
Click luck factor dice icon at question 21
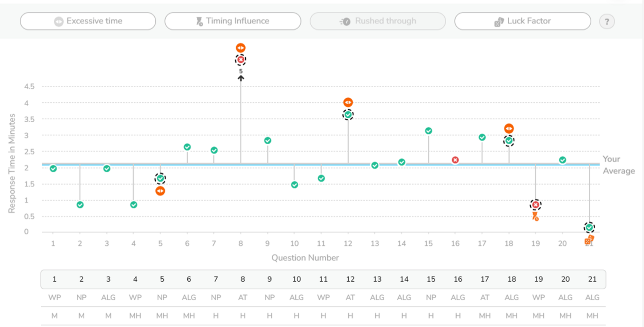click(x=589, y=240)
